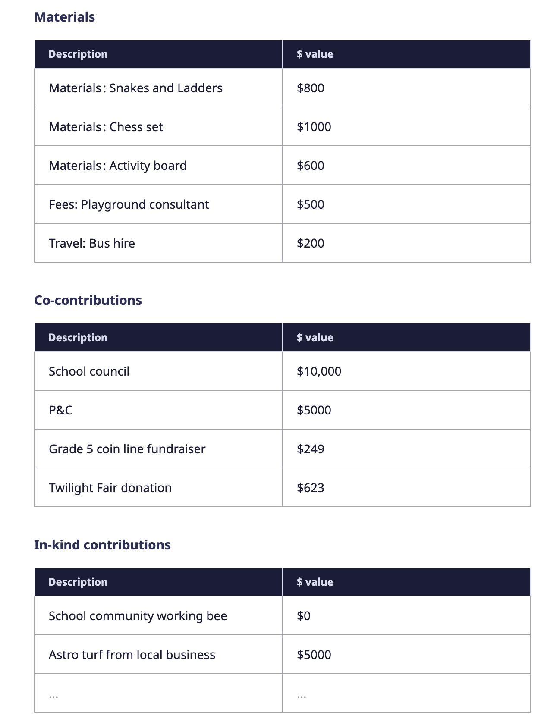
Task: Select the Travel: Bus hire cell
Action: tap(92, 243)
